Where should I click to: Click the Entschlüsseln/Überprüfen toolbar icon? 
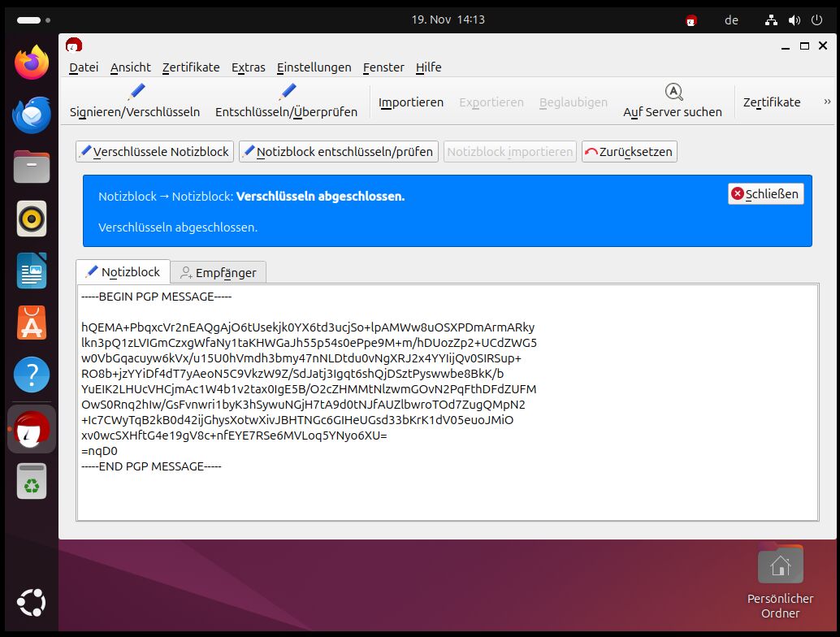[x=286, y=93]
